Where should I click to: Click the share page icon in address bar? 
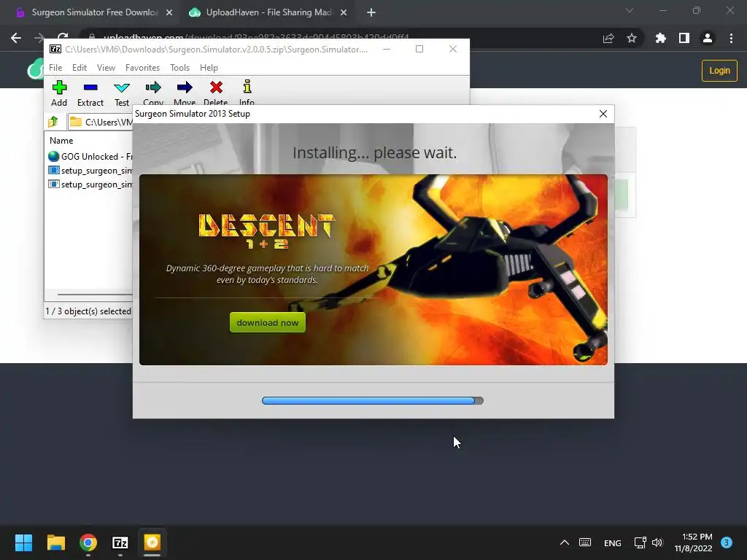(x=608, y=38)
